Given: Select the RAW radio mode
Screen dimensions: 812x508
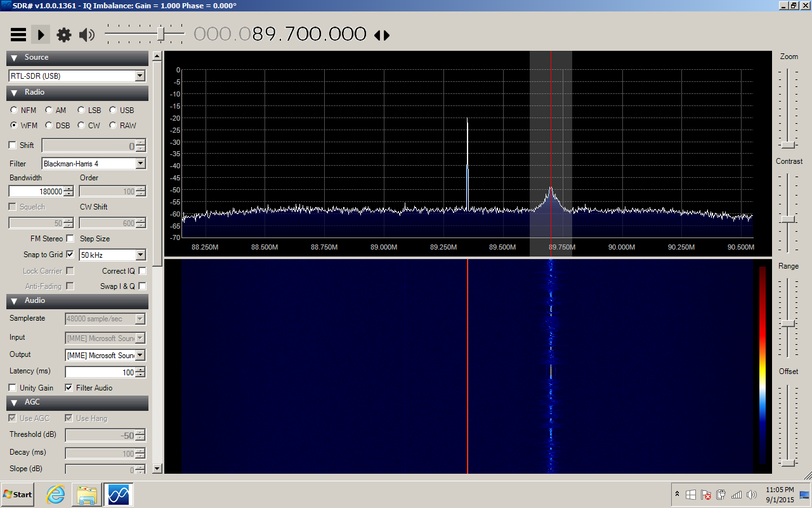Looking at the screenshot, I should coord(113,126).
